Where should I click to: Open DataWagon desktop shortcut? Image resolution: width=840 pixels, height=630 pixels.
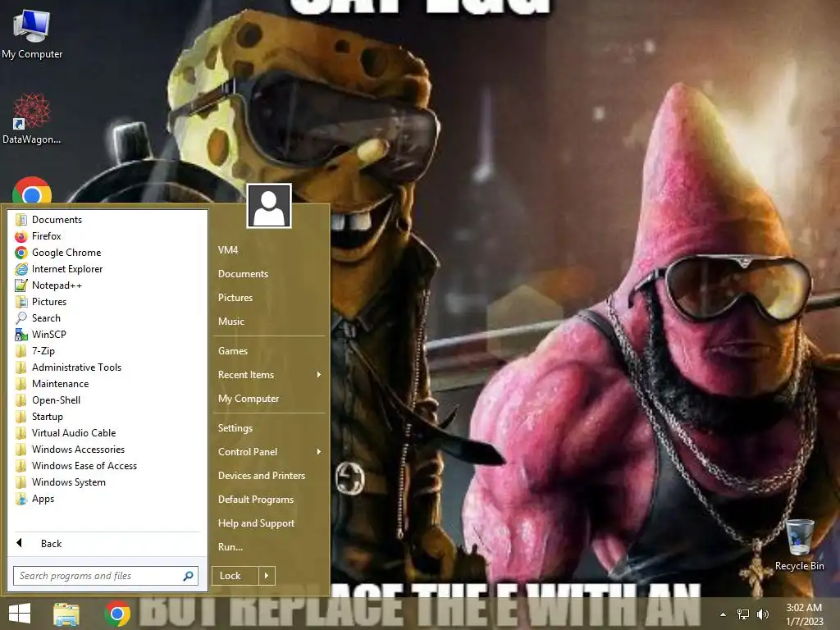(32, 118)
